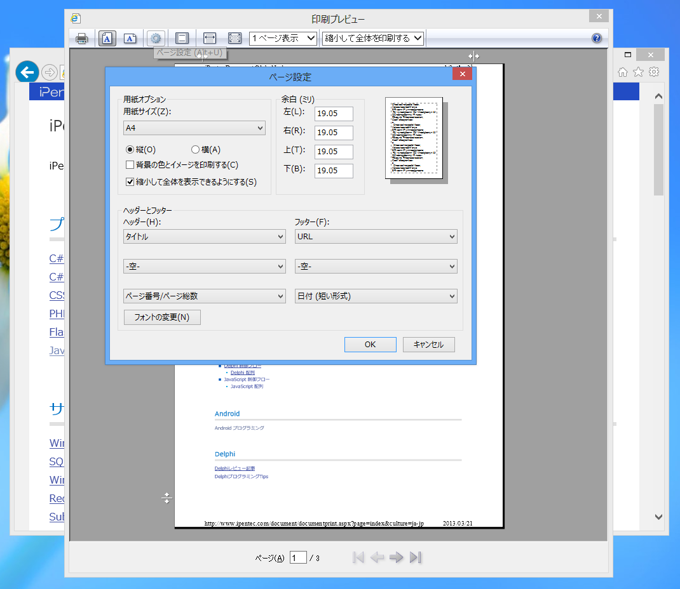Open middle footer -空- dropdown
Viewport: 680px width, 589px height.
pos(376,266)
